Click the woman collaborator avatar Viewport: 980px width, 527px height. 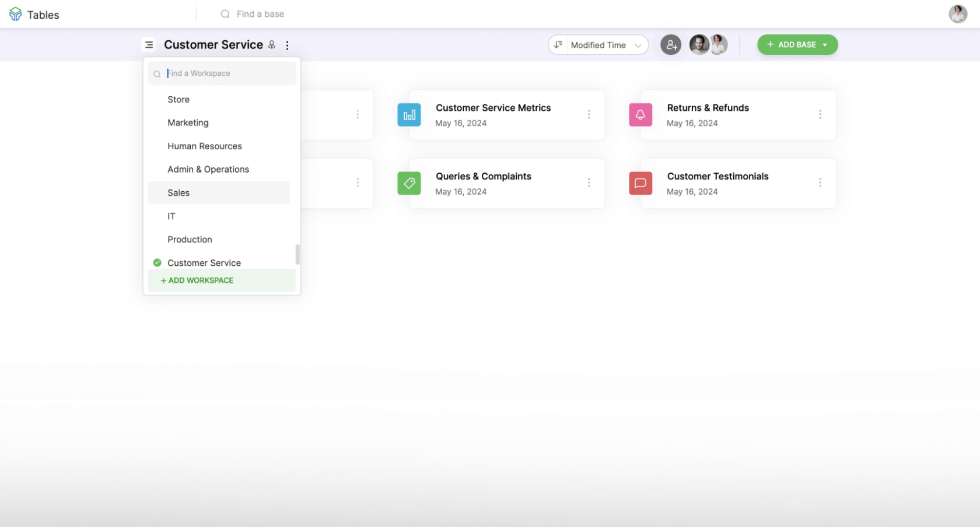(719, 45)
